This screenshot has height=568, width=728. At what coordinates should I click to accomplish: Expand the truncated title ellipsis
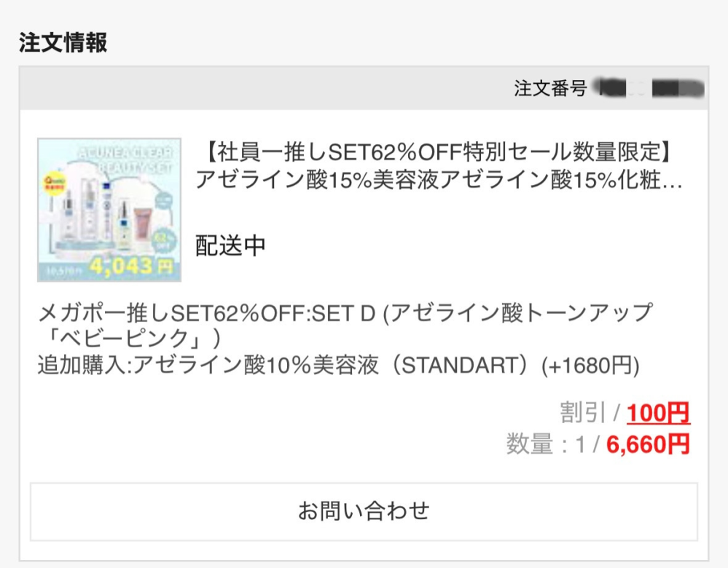click(x=673, y=182)
